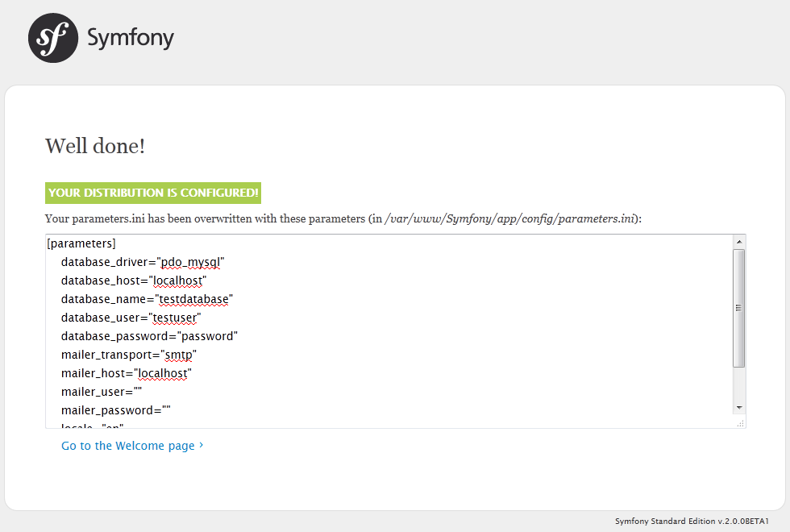Click the database_password="password" line
Image resolution: width=790 pixels, height=532 pixels.
coord(149,337)
